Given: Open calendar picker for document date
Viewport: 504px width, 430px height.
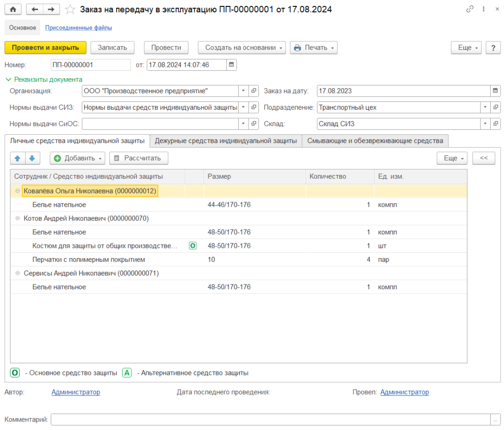Looking at the screenshot, I should pos(231,64).
